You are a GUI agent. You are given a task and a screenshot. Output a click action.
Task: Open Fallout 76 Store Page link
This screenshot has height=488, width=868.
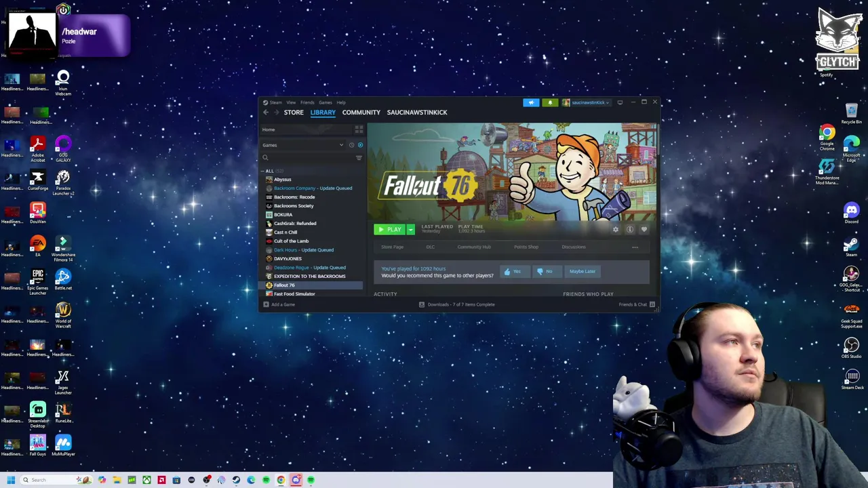point(392,247)
